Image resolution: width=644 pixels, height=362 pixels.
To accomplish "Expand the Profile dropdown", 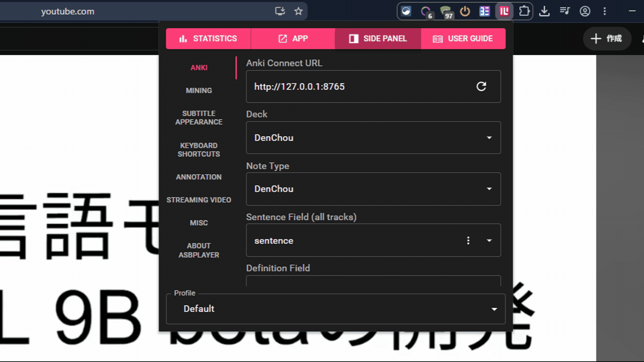I will (336, 309).
